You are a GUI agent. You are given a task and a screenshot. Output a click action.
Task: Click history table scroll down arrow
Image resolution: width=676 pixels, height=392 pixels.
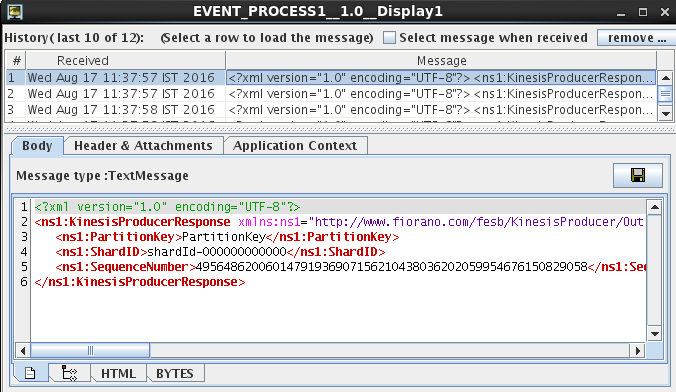click(666, 114)
